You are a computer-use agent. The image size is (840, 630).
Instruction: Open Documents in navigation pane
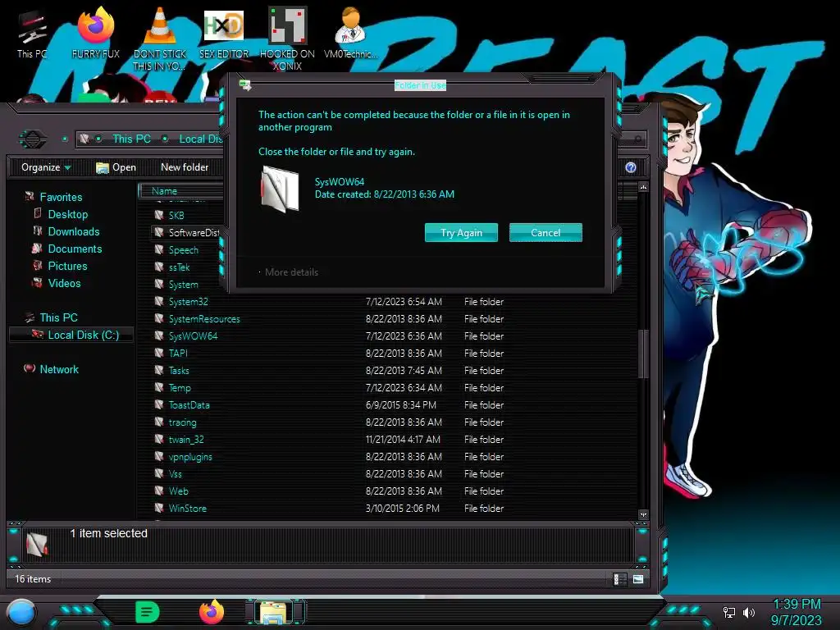click(x=67, y=249)
